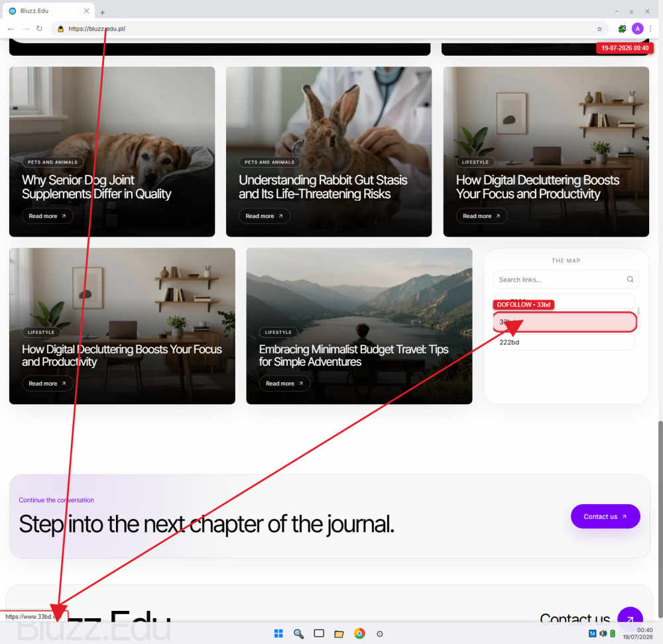Open the taskbar search magnifier
663x644 pixels.
(x=298, y=633)
